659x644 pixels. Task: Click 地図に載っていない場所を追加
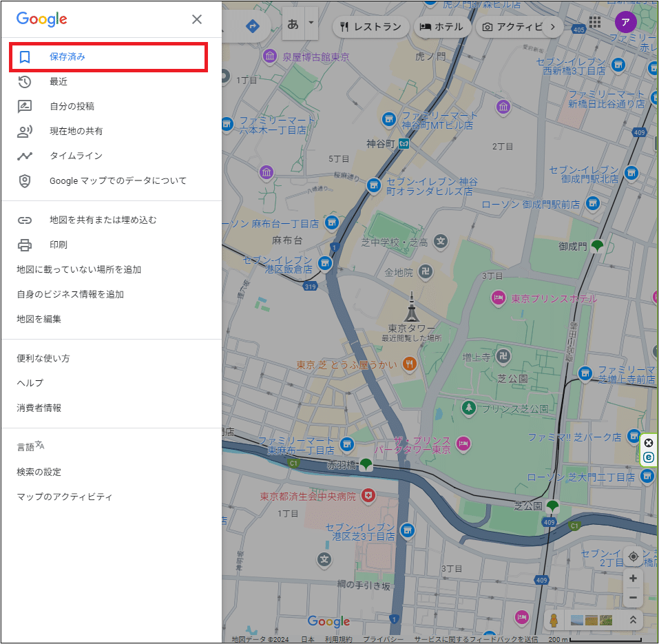79,269
